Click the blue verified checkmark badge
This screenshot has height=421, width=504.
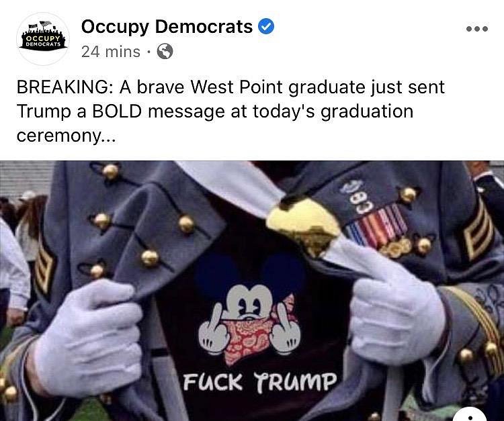click(x=267, y=26)
